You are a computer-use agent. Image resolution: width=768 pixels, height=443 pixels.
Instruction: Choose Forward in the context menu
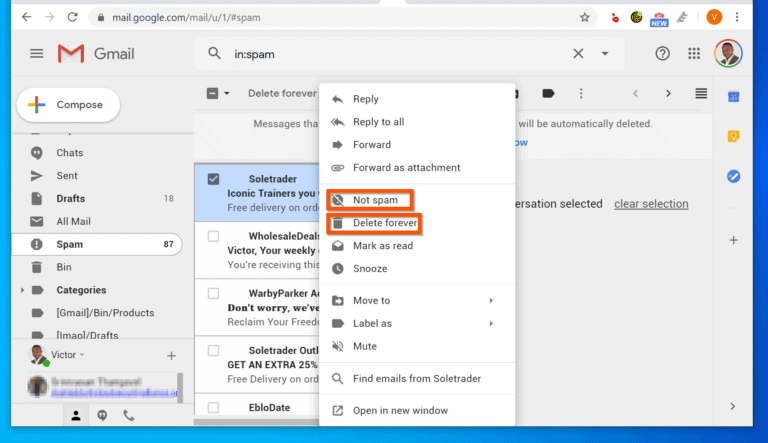point(417,145)
